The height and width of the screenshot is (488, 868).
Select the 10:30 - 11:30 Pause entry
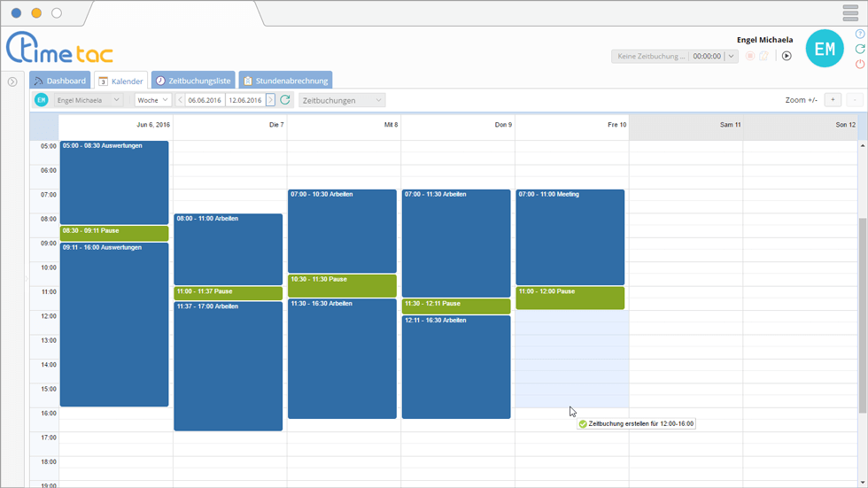point(342,285)
